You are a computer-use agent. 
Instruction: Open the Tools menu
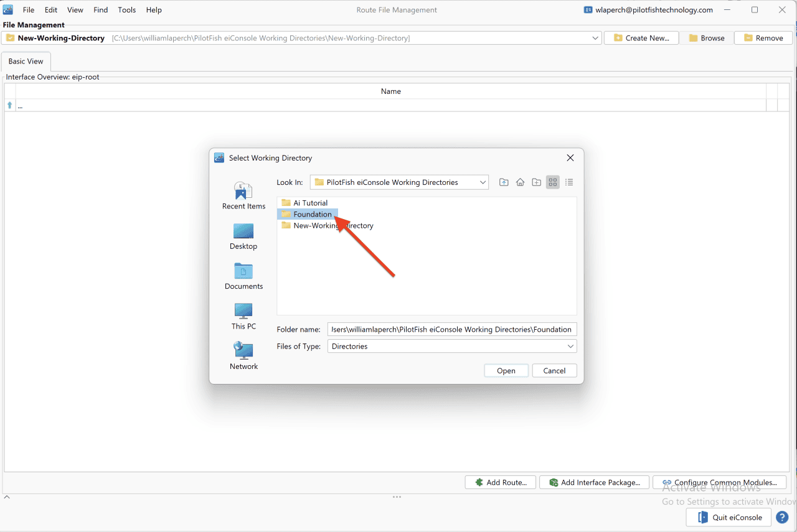tap(127, 10)
